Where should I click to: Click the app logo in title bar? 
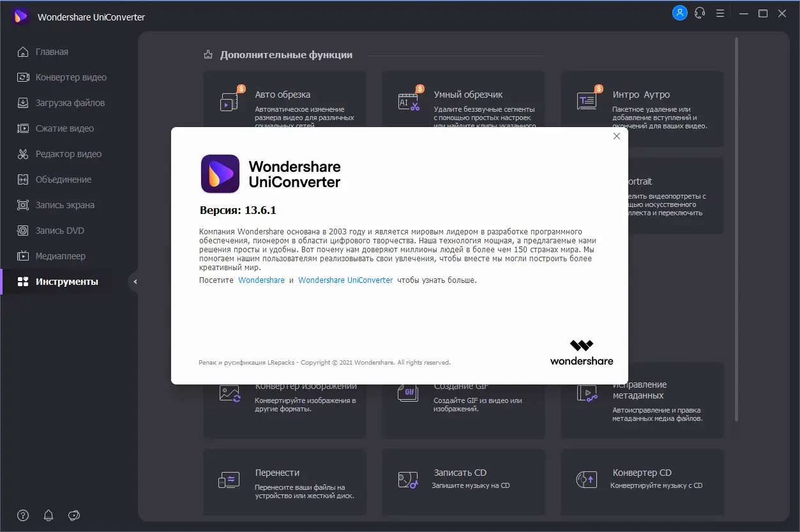click(x=22, y=17)
